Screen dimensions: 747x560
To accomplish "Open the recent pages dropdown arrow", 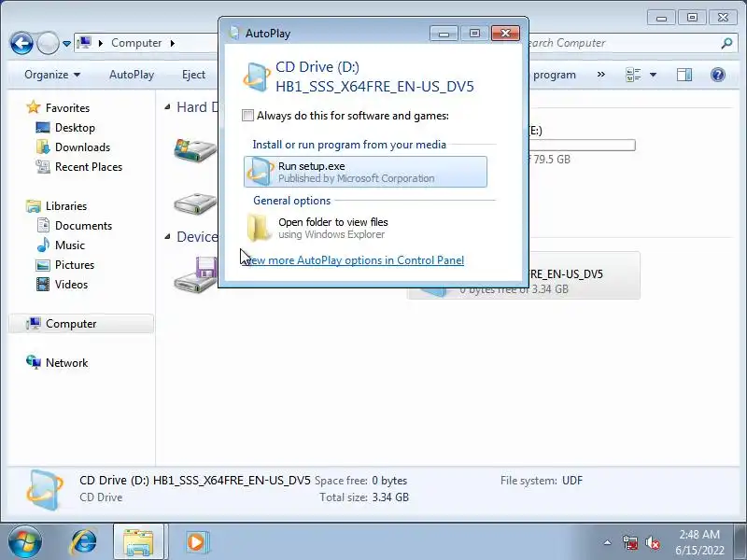I will 66,43.
